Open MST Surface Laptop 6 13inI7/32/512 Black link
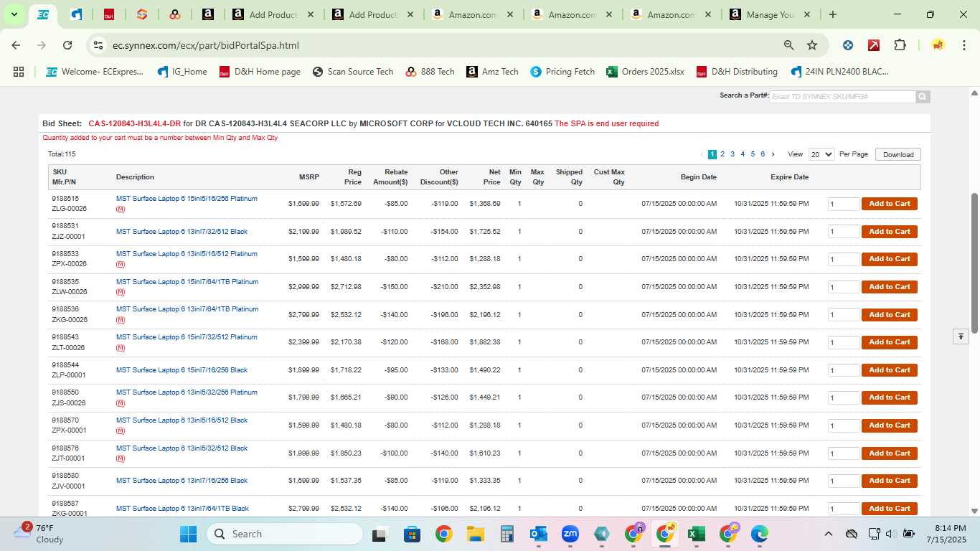 (182, 232)
